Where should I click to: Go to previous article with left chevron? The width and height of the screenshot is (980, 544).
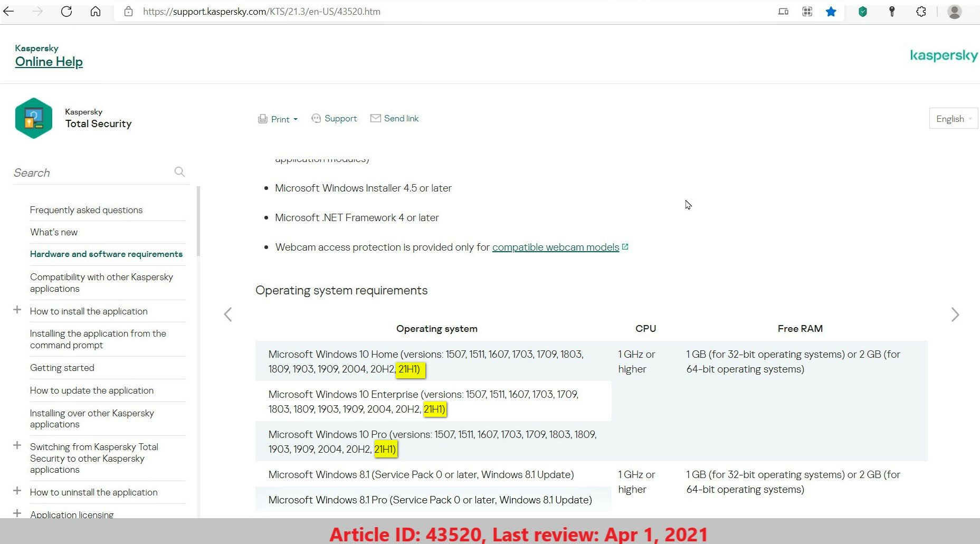pyautogui.click(x=228, y=315)
